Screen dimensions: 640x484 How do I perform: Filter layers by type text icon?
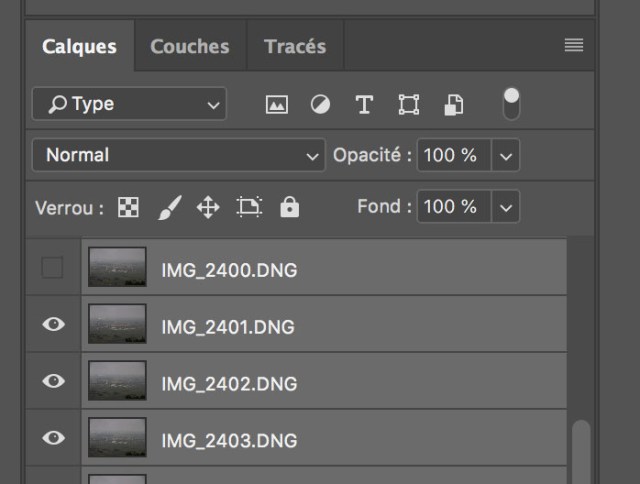coord(364,104)
